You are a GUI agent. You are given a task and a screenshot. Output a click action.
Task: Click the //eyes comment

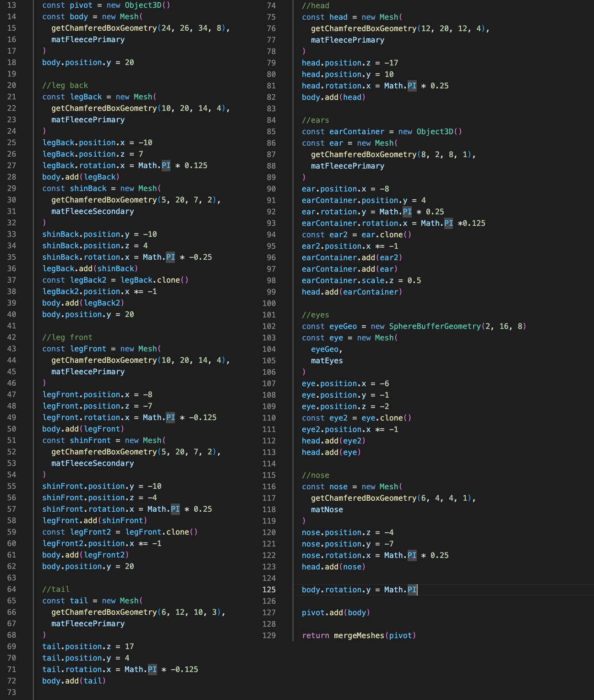tap(316, 315)
